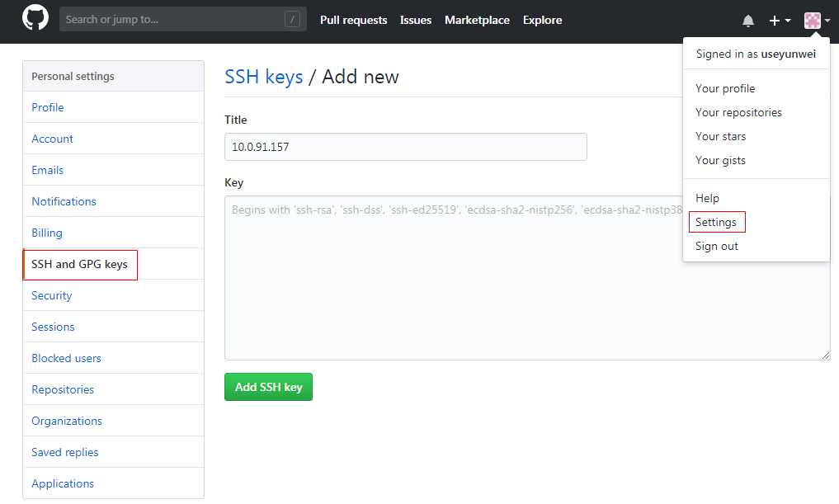The width and height of the screenshot is (839, 504).
Task: Open Account in settings sidebar
Action: 114,139
